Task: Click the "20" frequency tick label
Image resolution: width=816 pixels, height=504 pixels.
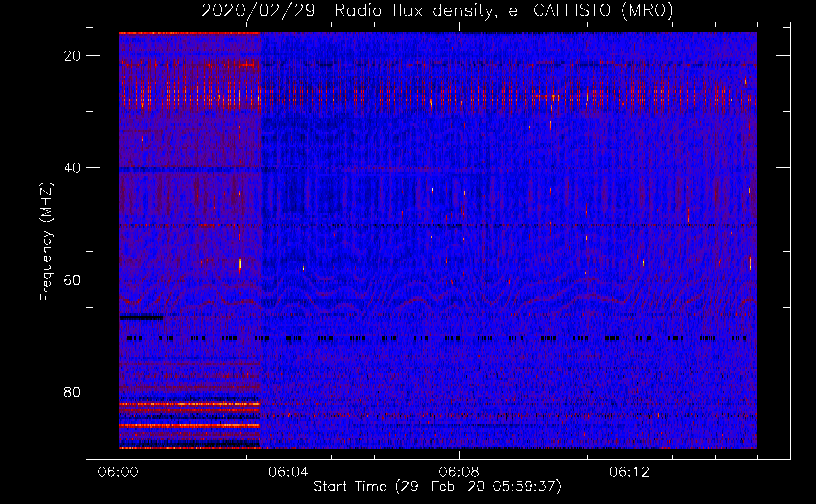Action: point(72,56)
